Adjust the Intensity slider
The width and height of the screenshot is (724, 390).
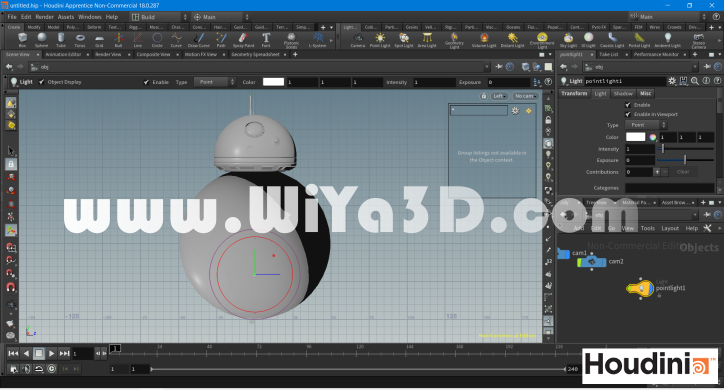click(x=685, y=149)
